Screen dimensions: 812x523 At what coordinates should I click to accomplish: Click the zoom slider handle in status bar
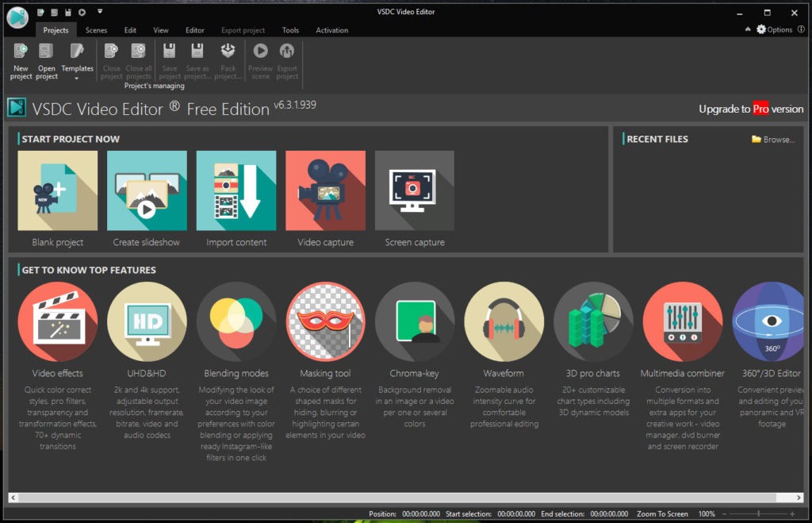point(759,514)
